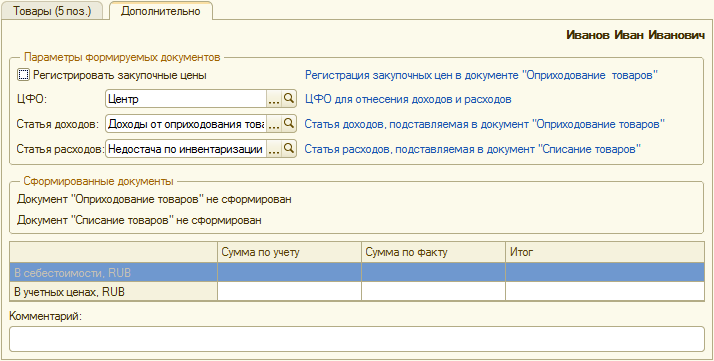Click the Итог column header
Screen dimensions: 714x361
point(605,252)
